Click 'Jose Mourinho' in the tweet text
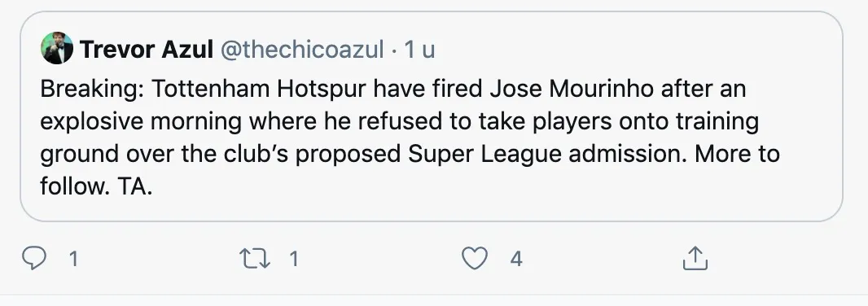This screenshot has height=306, width=868. 575,89
